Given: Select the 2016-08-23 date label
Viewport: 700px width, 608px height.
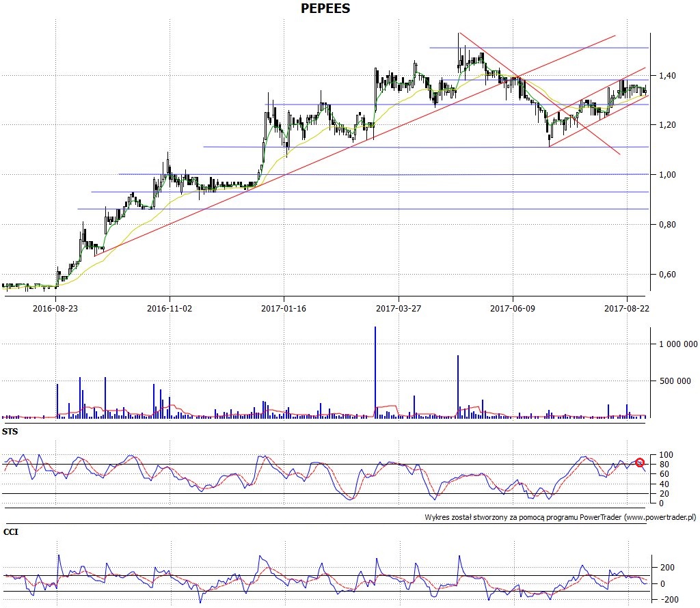Looking at the screenshot, I should 55,308.
